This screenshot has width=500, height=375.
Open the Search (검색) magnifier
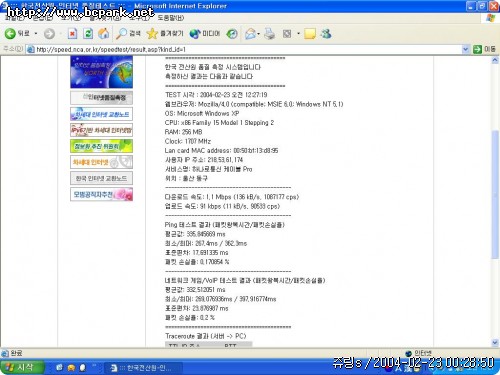tap(128, 33)
